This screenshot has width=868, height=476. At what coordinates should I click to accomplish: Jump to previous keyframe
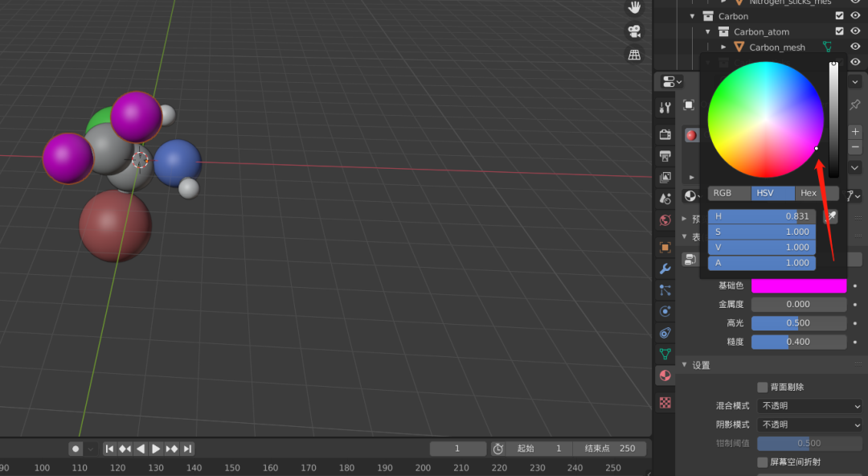[x=125, y=449]
